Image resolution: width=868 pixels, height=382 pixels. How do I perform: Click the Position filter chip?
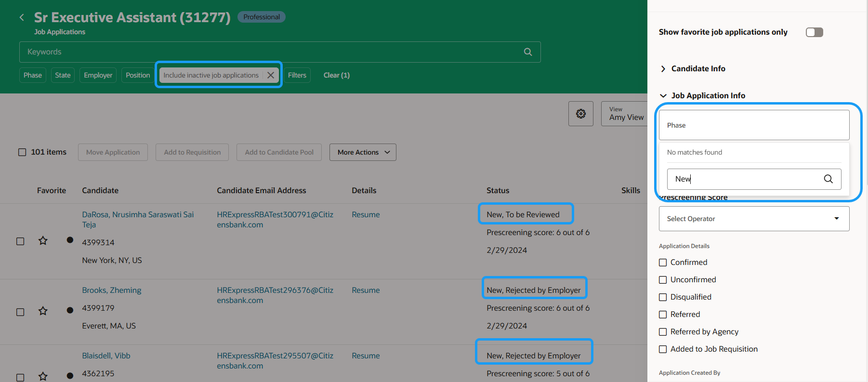click(x=138, y=75)
